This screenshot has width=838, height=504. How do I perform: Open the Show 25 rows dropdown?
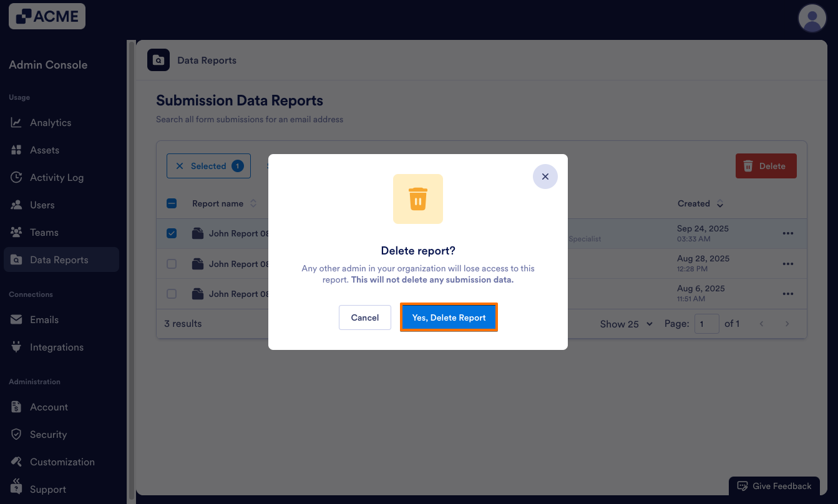(x=626, y=324)
